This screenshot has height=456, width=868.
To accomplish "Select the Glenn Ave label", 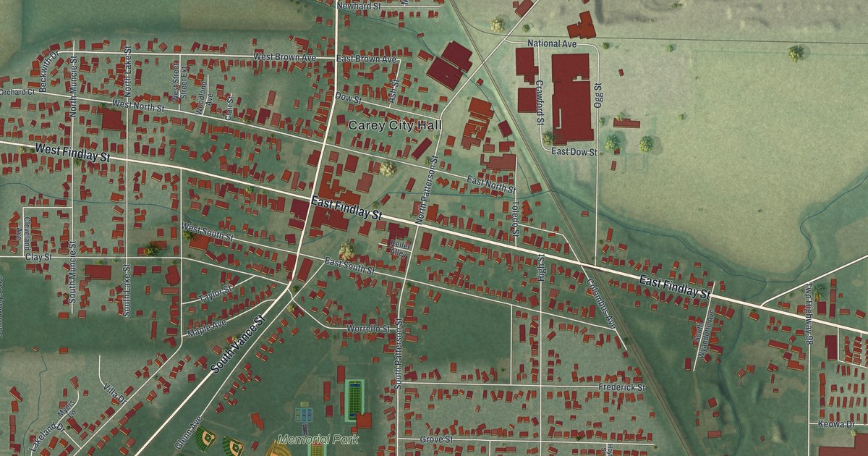I will tap(188, 431).
